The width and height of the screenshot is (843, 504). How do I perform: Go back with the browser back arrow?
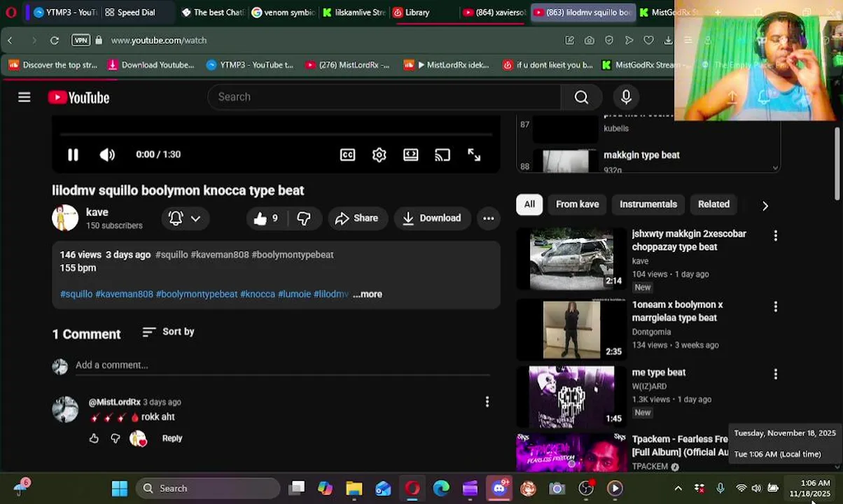click(11, 41)
